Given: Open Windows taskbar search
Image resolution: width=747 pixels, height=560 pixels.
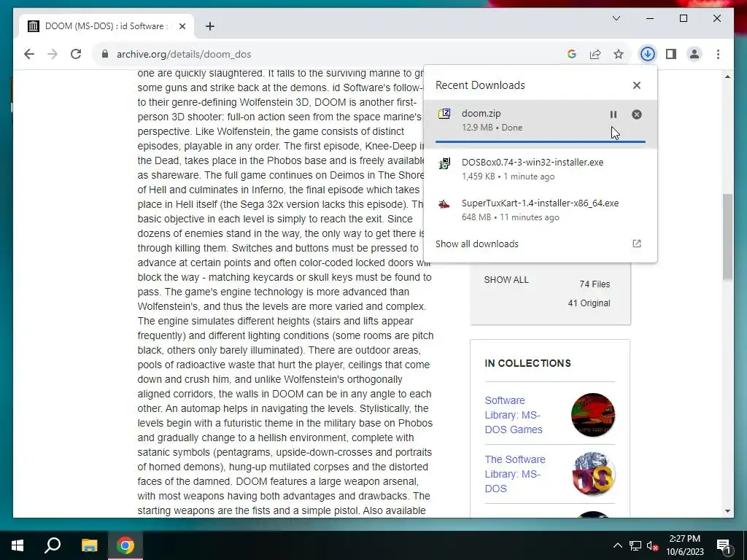Looking at the screenshot, I should (53, 545).
